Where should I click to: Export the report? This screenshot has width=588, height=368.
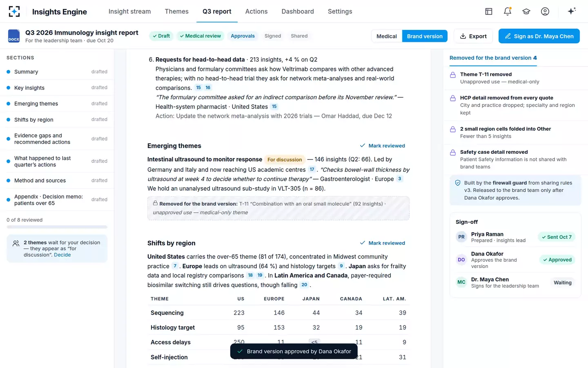pos(473,36)
